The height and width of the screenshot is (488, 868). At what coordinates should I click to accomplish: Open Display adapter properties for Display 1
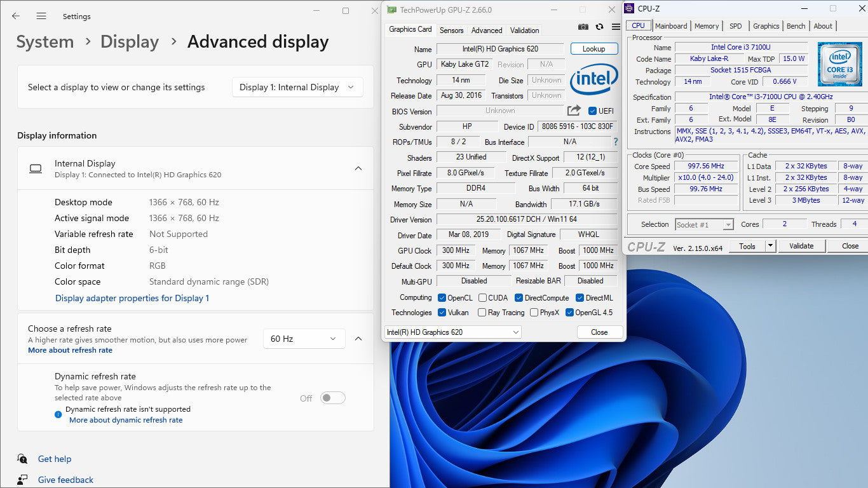132,298
